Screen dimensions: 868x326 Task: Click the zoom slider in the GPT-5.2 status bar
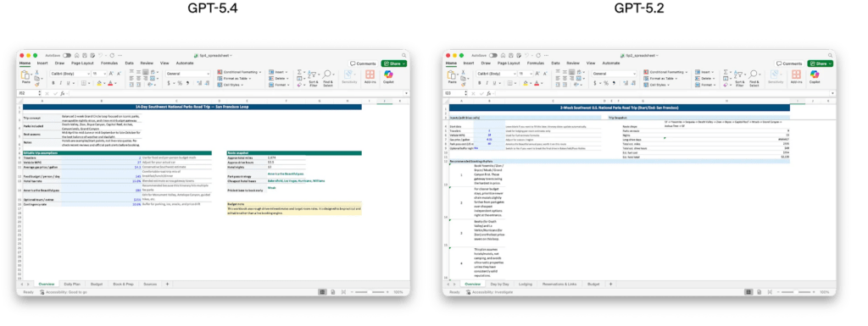pos(796,292)
